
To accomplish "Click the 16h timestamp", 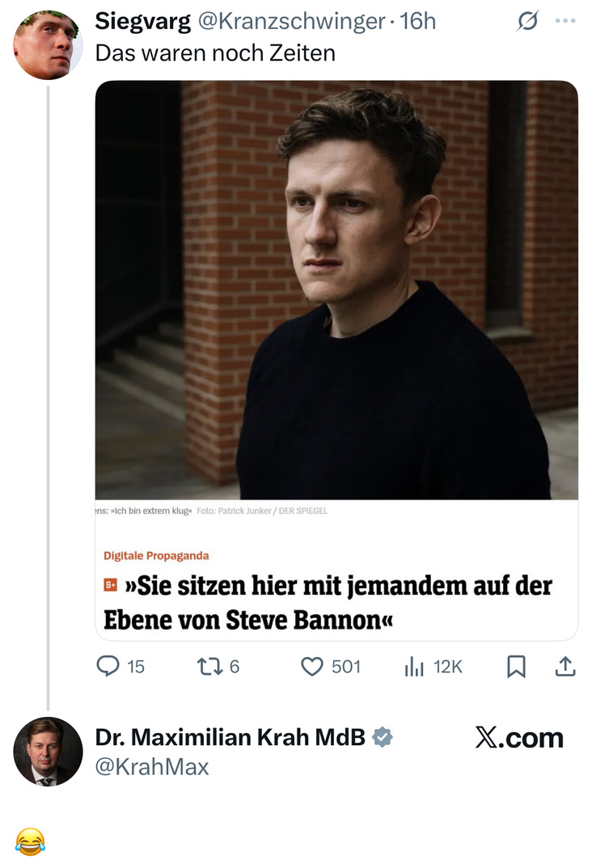I will tap(418, 22).
